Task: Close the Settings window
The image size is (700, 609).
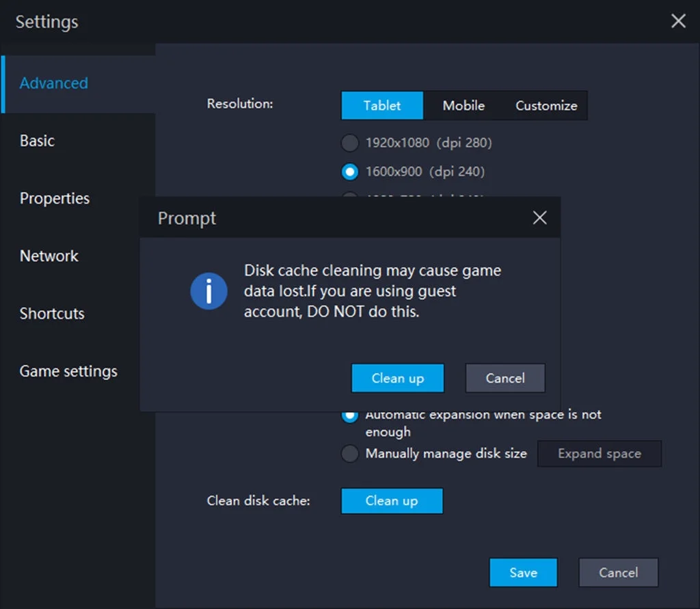Action: pos(678,21)
